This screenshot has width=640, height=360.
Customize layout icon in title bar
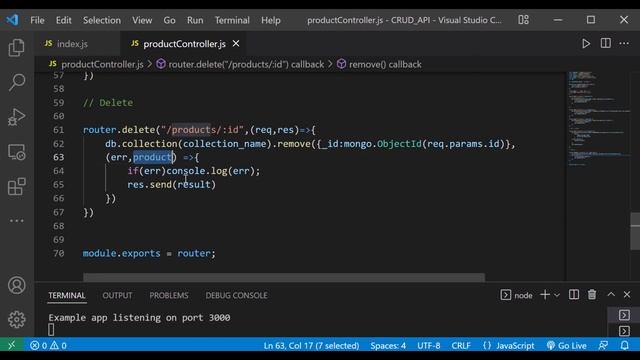click(523, 20)
